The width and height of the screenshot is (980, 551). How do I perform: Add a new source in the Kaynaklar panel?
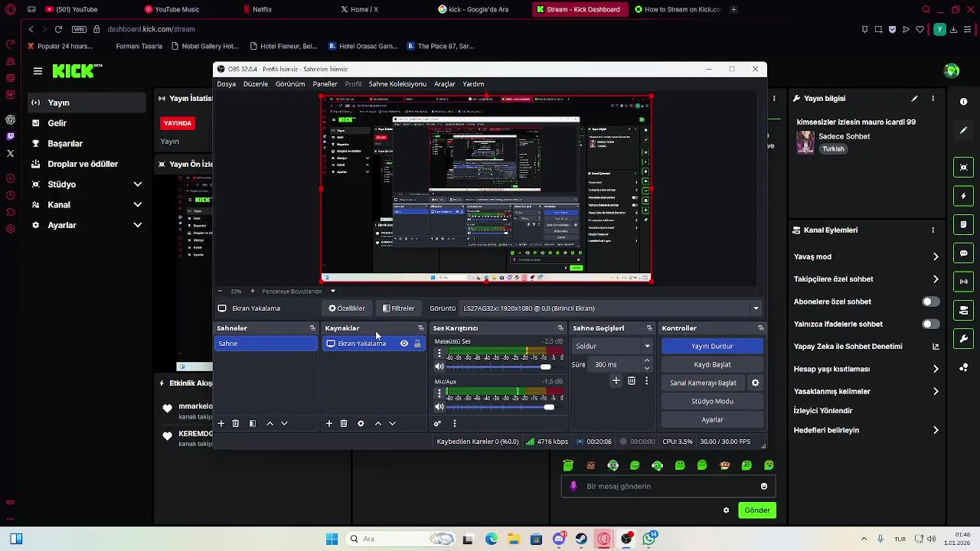click(x=329, y=423)
